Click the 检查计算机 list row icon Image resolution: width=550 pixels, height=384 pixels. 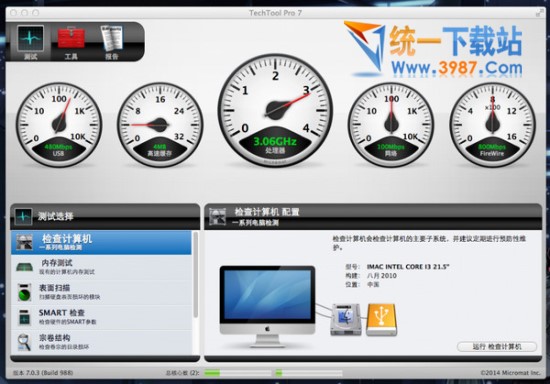pyautogui.click(x=24, y=242)
